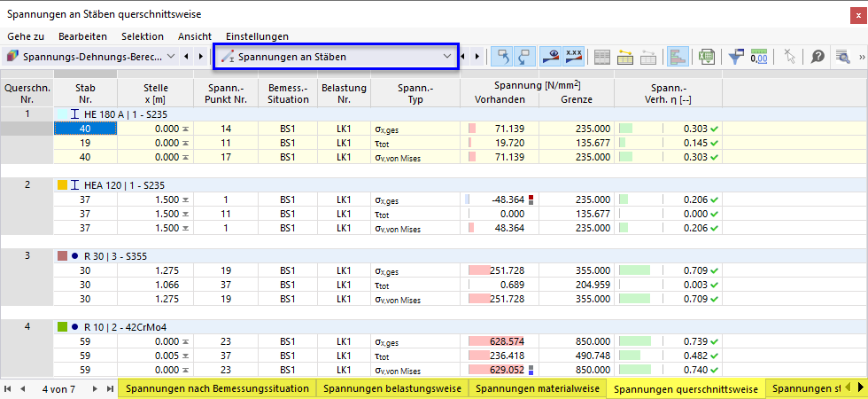
Task: Expand the toolbar overflow chevron
Action: [862, 57]
